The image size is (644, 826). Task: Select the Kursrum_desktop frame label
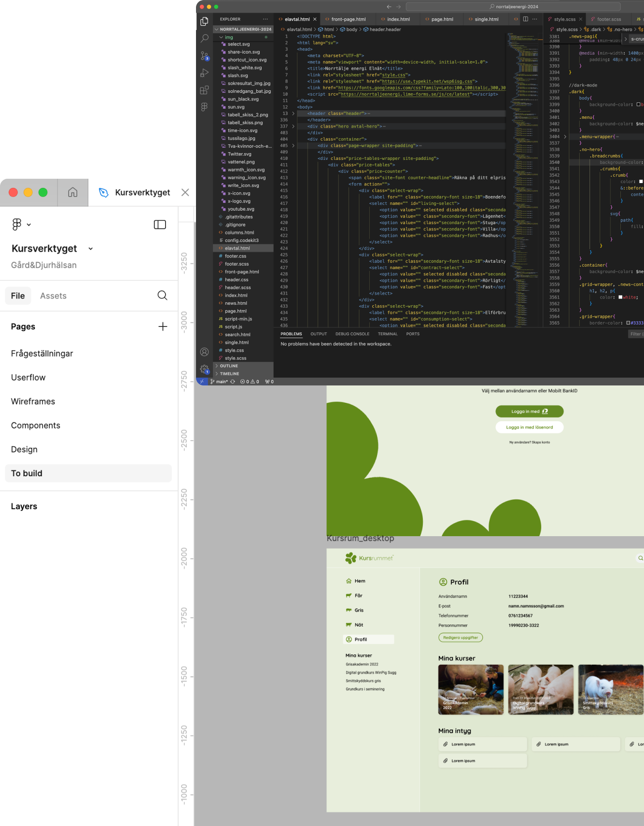click(x=360, y=538)
